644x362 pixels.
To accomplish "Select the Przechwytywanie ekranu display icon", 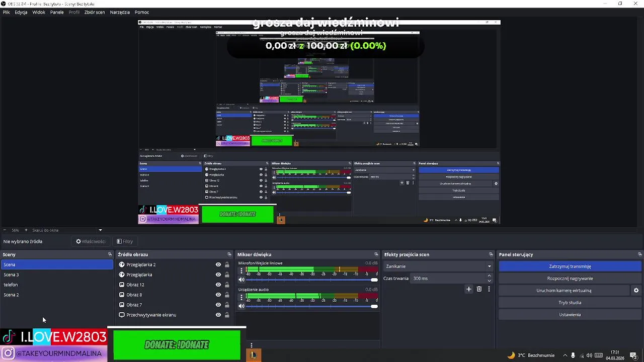I will [122, 315].
